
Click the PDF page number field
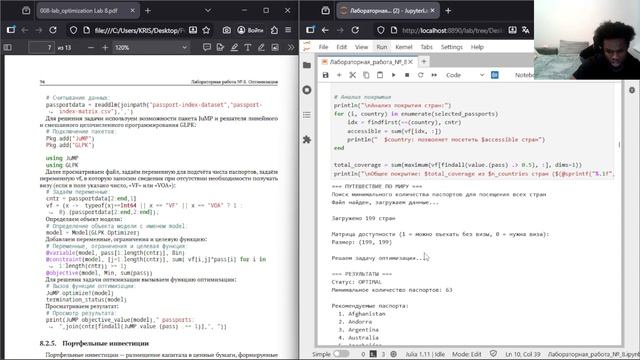click(x=42, y=48)
